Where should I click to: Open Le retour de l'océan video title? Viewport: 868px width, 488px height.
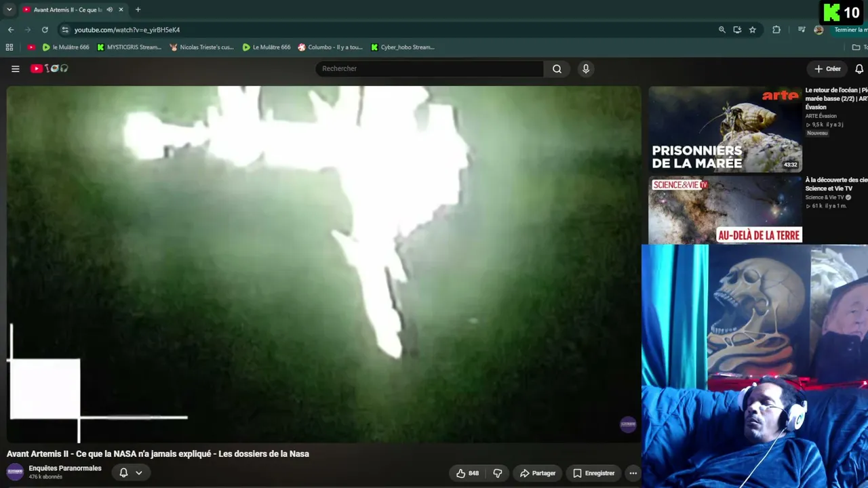coord(837,98)
